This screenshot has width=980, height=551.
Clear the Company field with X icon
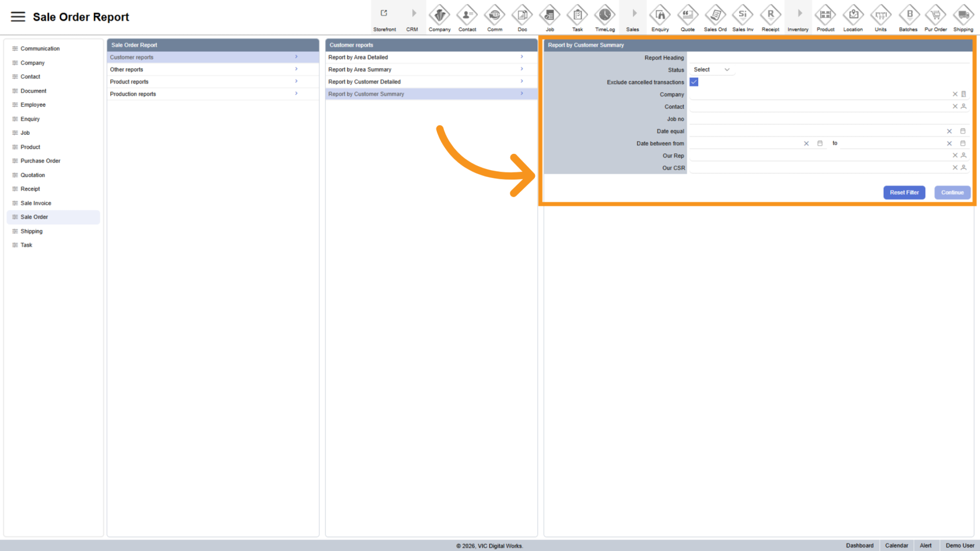pos(955,94)
